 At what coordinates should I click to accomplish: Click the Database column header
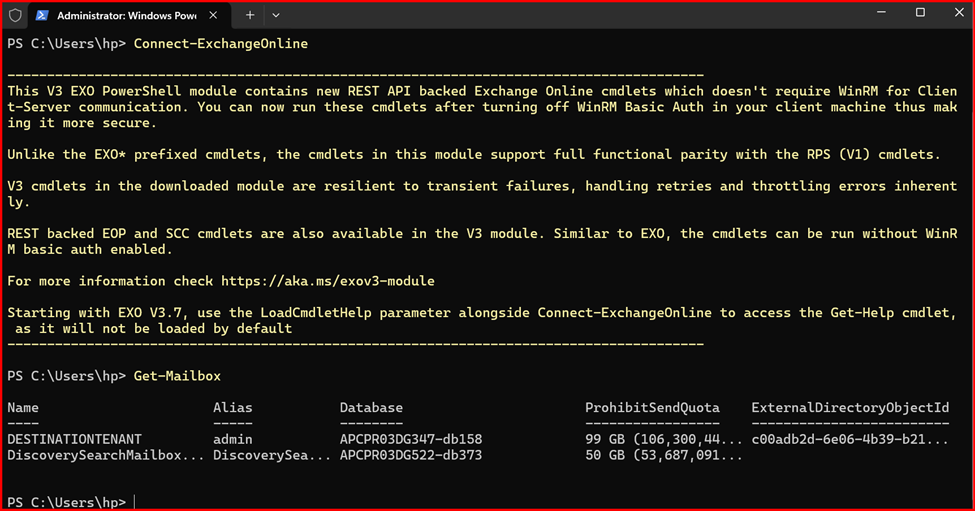(371, 408)
